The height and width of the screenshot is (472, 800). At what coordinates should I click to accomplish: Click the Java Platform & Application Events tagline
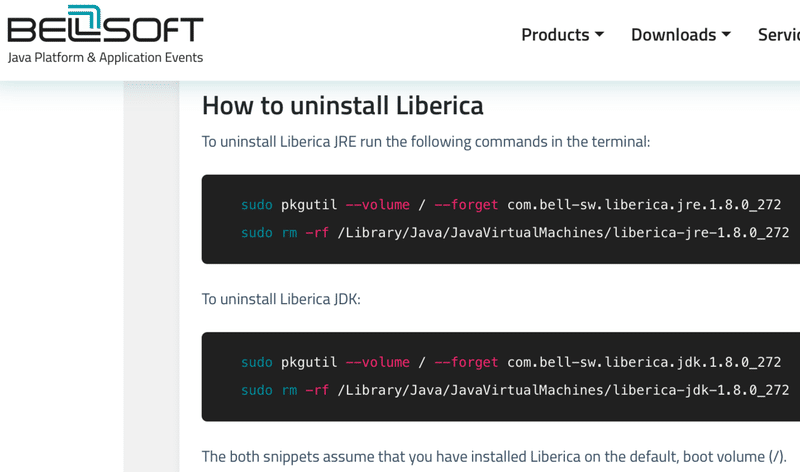pos(105,57)
